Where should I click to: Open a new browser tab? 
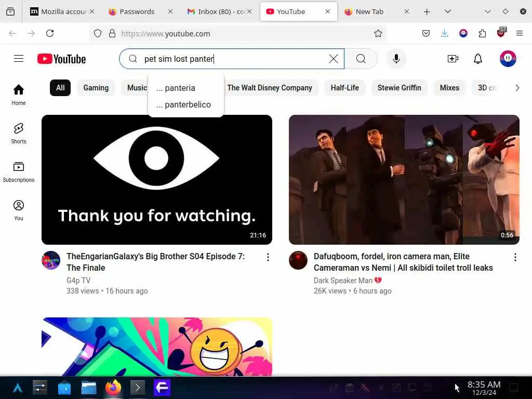point(427,12)
